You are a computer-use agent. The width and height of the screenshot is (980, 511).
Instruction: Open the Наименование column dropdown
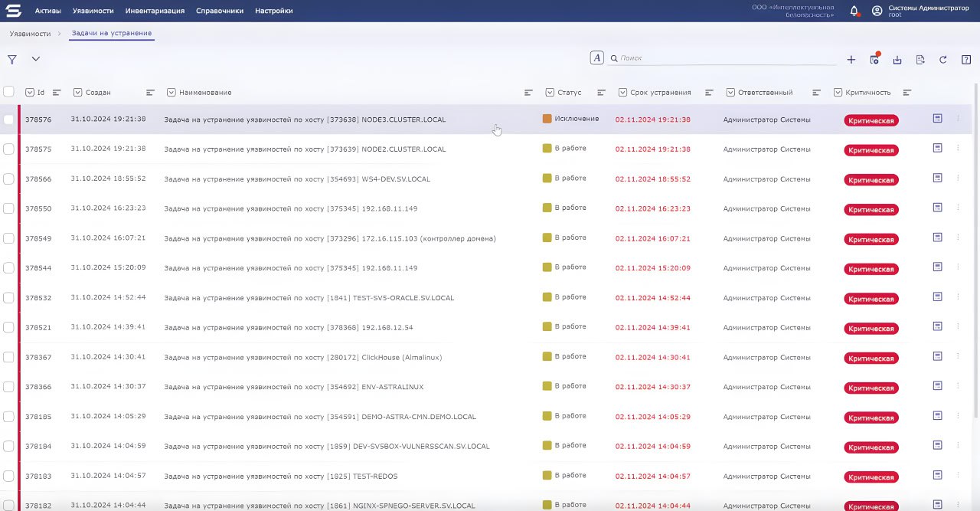pyautogui.click(x=171, y=93)
